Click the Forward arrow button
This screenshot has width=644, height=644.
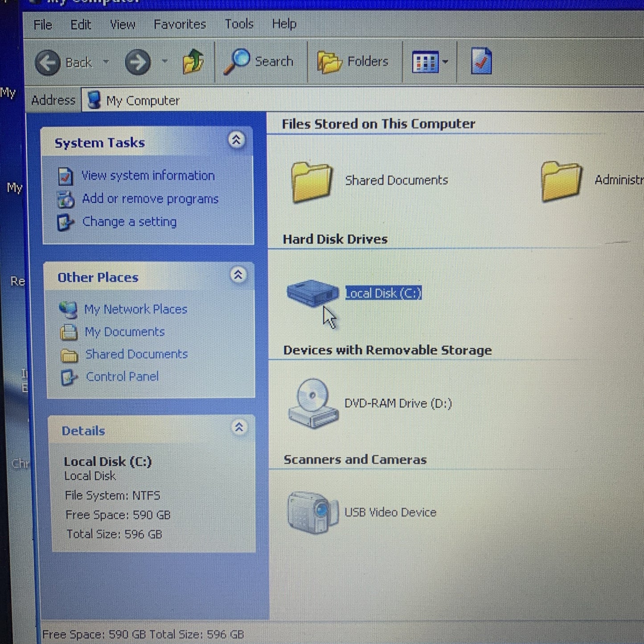137,62
